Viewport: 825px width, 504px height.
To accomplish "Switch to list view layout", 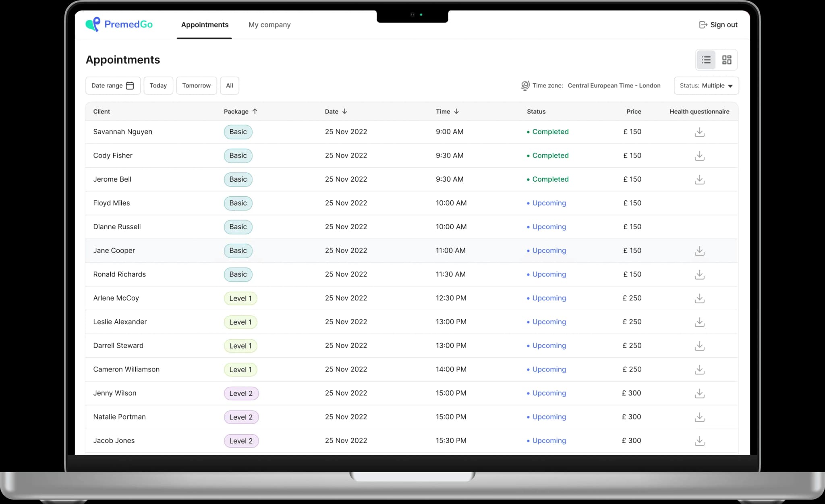I will 705,60.
